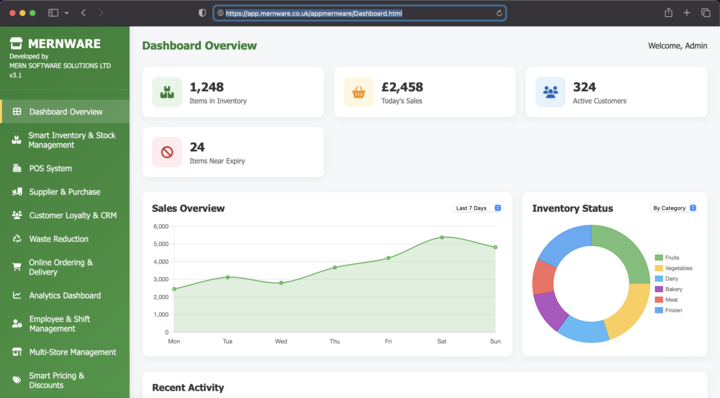Open the By Category dropdown
The image size is (720, 398).
(x=674, y=208)
